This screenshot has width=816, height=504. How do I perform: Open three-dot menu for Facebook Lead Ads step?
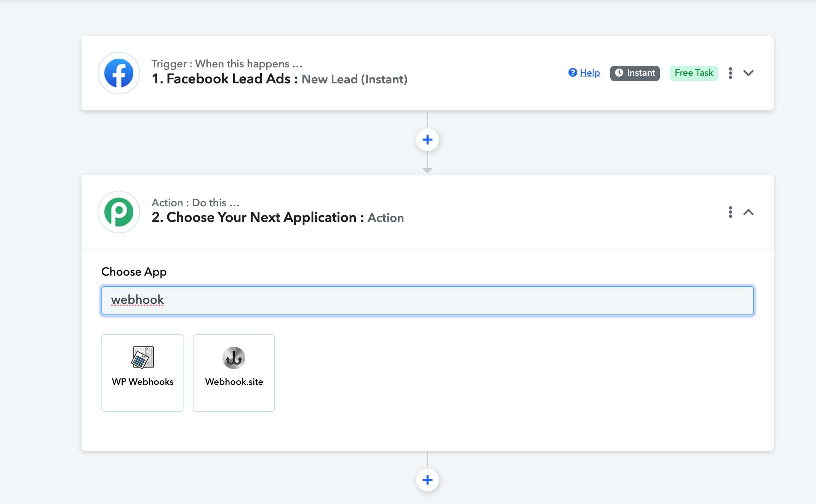click(730, 73)
